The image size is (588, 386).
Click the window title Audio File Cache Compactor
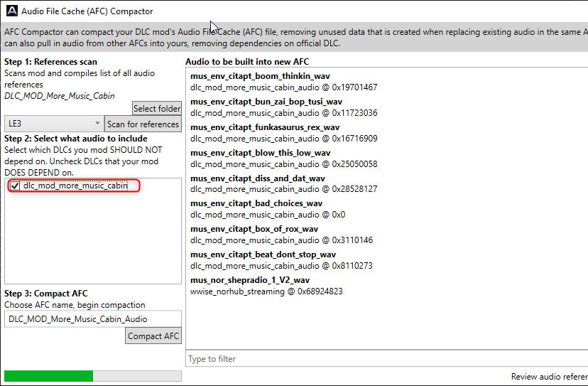tap(87, 11)
